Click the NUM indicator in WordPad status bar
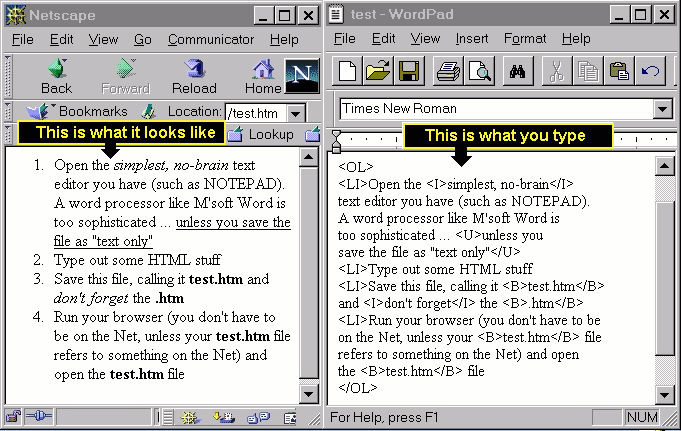This screenshot has width=681, height=431. tap(642, 418)
